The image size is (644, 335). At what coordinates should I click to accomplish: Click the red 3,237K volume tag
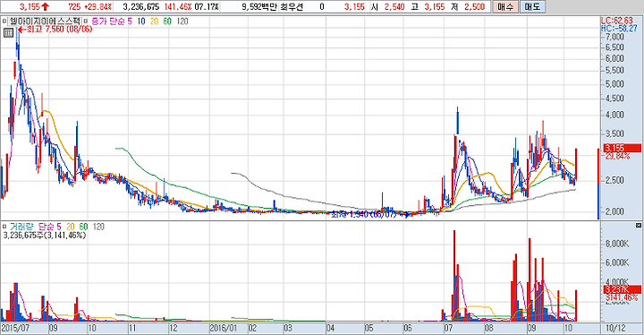point(623,289)
